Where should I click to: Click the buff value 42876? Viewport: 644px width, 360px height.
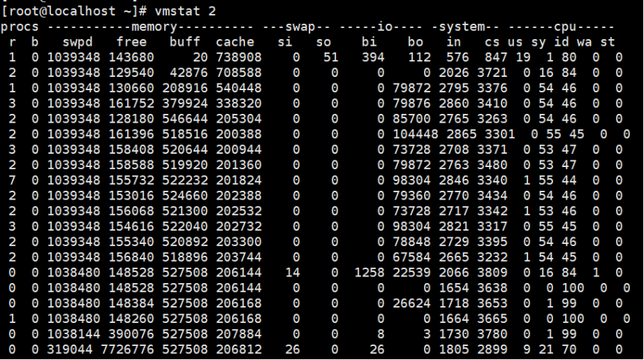pos(185,72)
